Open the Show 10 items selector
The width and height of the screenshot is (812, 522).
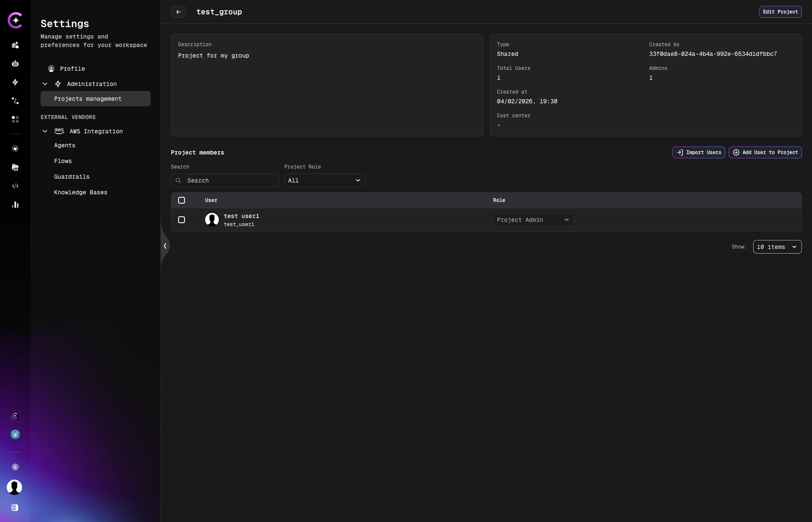click(777, 247)
